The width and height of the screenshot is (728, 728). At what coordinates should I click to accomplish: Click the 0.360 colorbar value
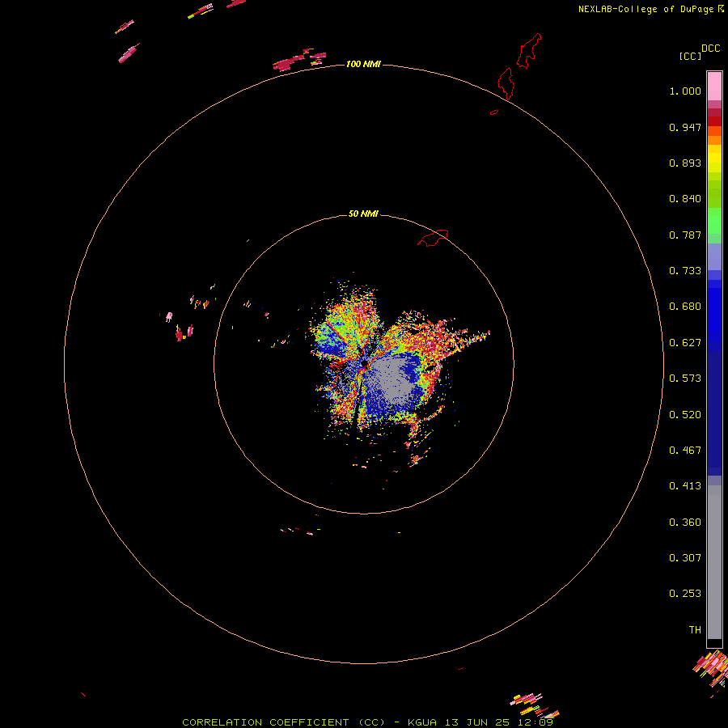tap(685, 523)
